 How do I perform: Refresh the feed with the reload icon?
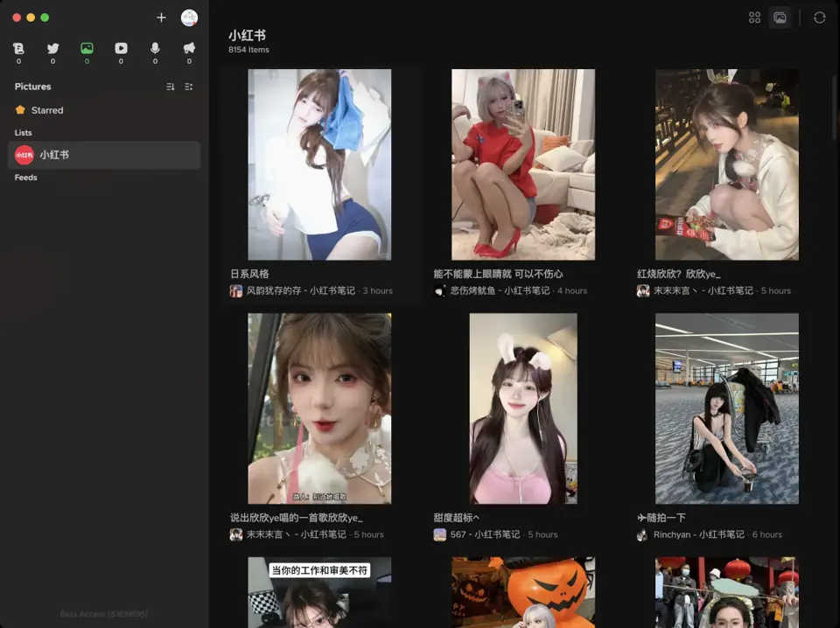pos(820,17)
